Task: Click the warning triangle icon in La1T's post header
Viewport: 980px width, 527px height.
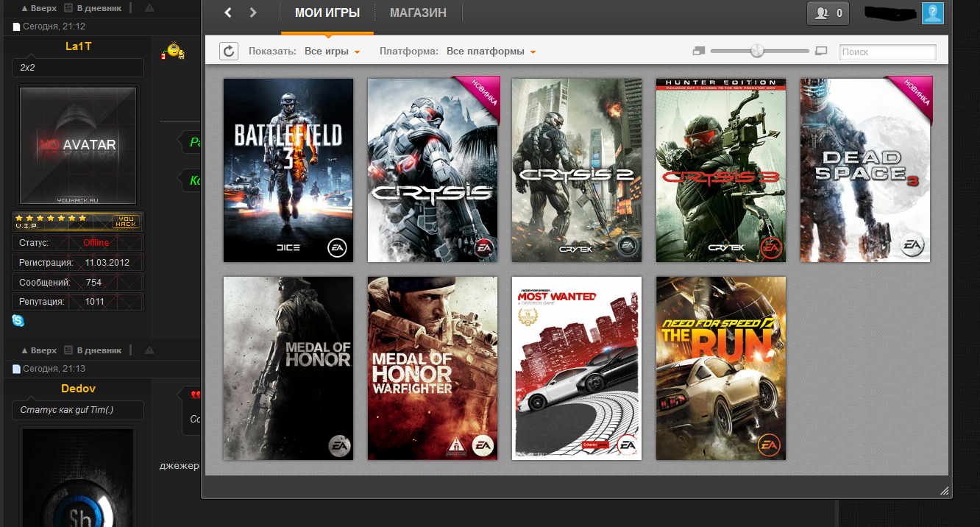Action: point(149,8)
